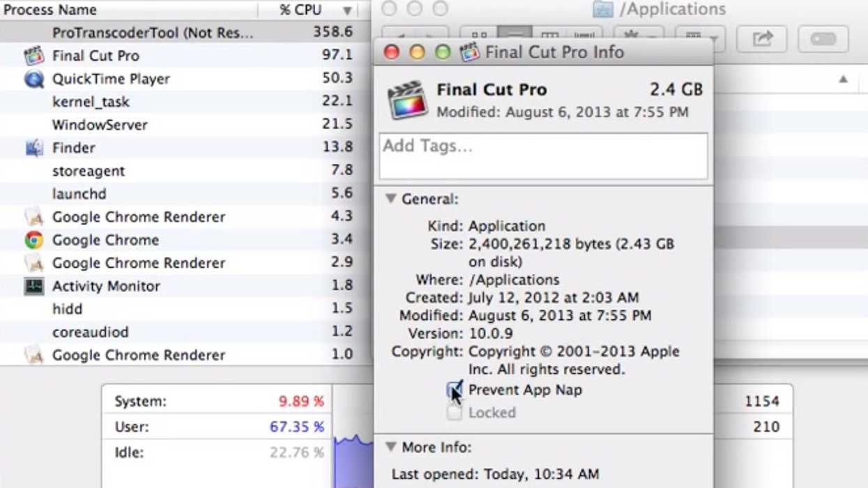This screenshot has width=868, height=488.
Task: Collapse the General section triangle
Action: click(391, 199)
